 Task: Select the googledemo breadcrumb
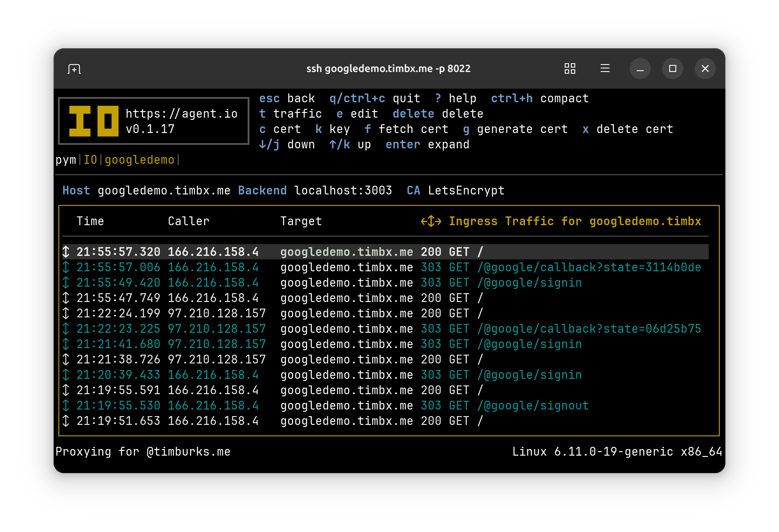140,160
